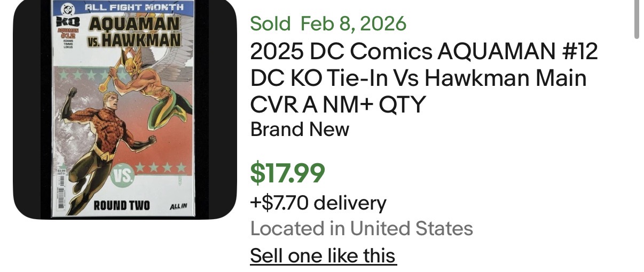Click the DC logo on the comic cover

pyautogui.click(x=68, y=7)
